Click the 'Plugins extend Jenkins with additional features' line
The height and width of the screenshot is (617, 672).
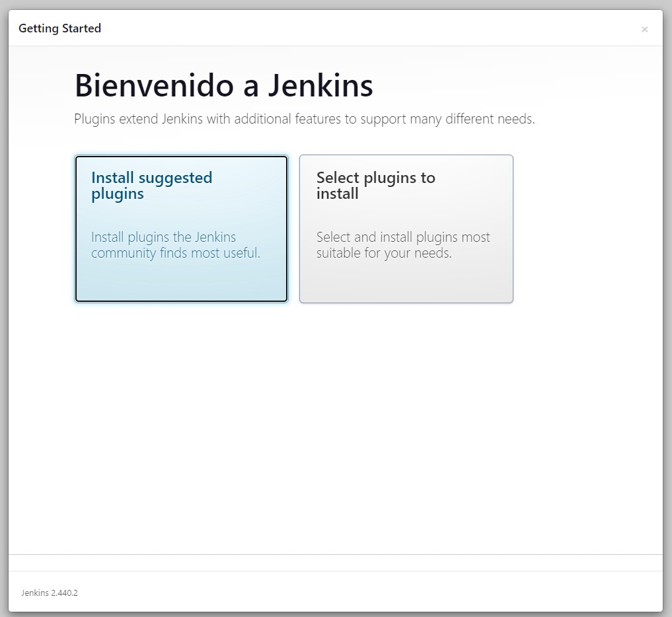305,119
